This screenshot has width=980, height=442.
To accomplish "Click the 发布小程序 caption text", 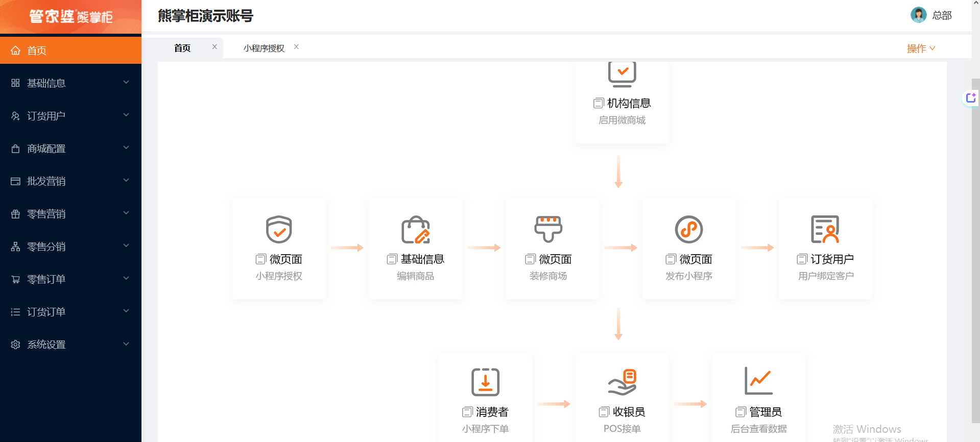I will tap(689, 276).
